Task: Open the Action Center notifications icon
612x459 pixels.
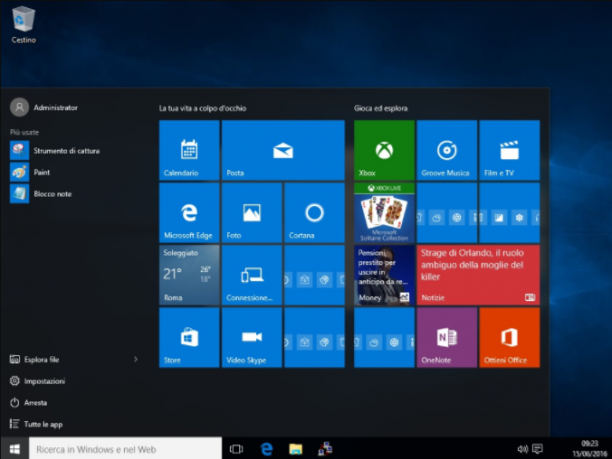Action: pos(537,449)
